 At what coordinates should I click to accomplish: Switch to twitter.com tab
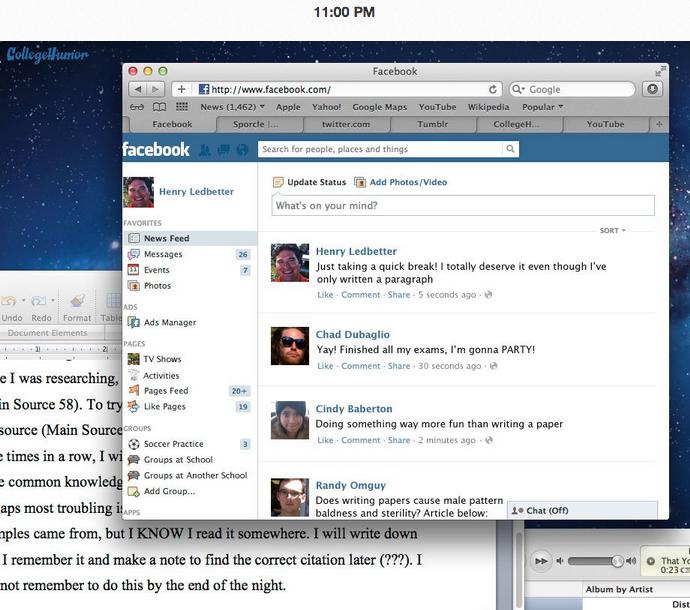[x=345, y=125]
